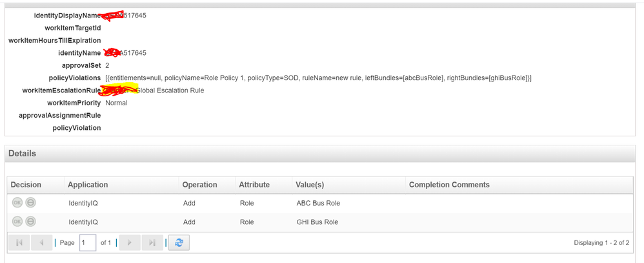Image resolution: width=644 pixels, height=263 pixels.
Task: Select the ABC Bus Role value cell
Action: (x=317, y=203)
